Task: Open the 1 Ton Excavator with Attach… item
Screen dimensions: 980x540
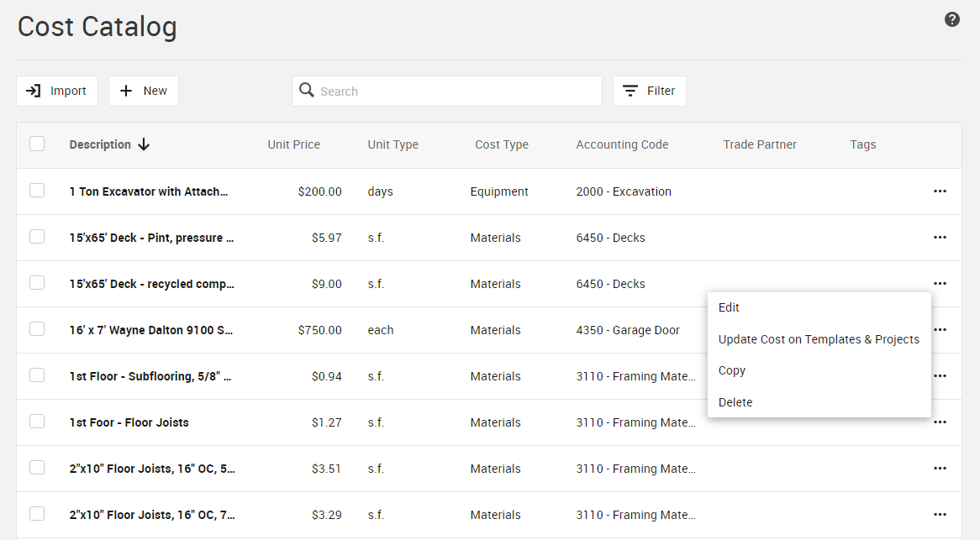Action: pos(149,191)
